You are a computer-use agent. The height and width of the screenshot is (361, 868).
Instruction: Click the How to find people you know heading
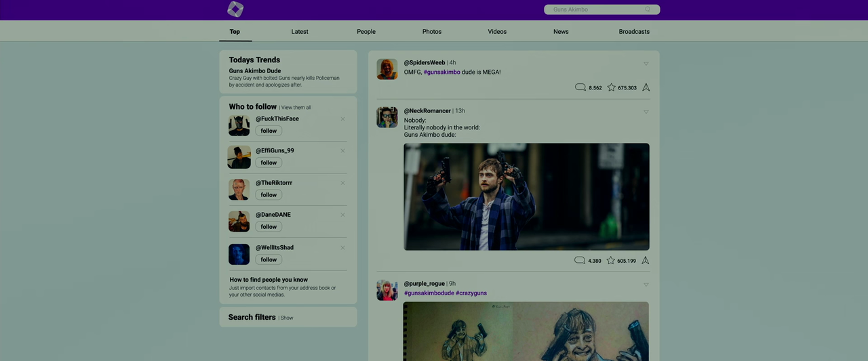(x=269, y=280)
